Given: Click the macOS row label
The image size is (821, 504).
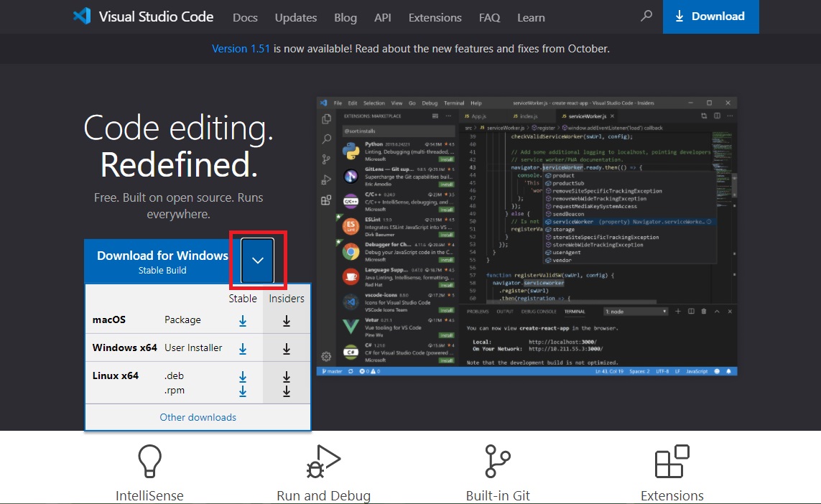Looking at the screenshot, I should point(109,319).
